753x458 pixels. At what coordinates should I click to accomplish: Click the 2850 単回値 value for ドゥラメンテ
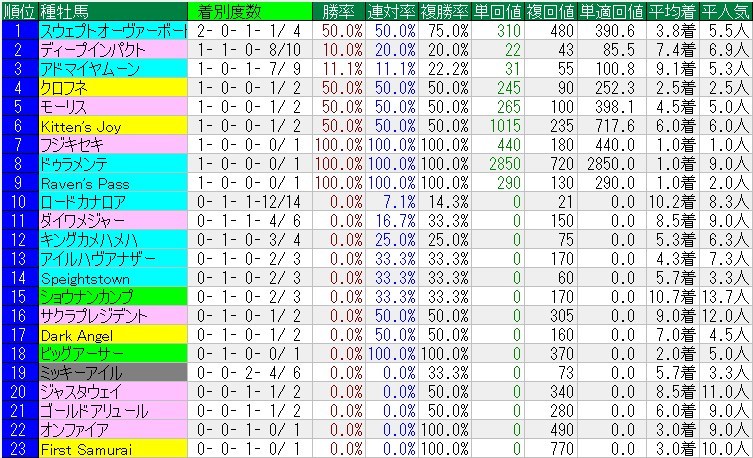tap(498, 164)
